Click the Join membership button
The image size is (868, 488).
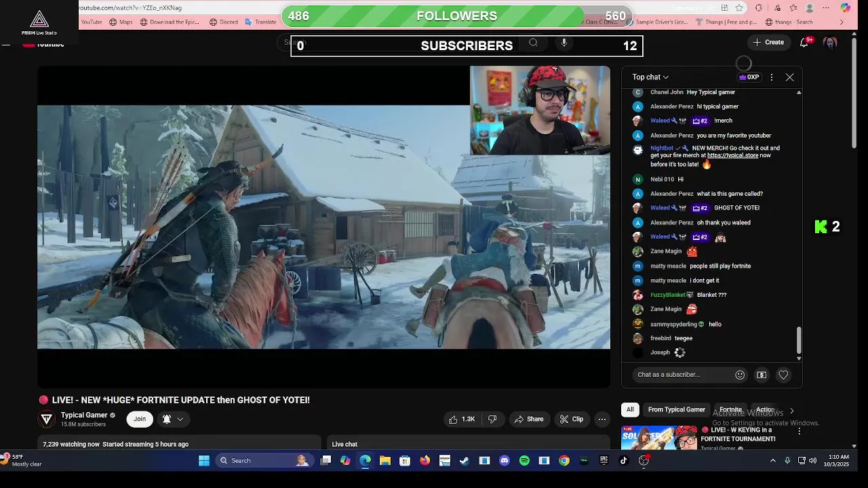pyautogui.click(x=140, y=419)
